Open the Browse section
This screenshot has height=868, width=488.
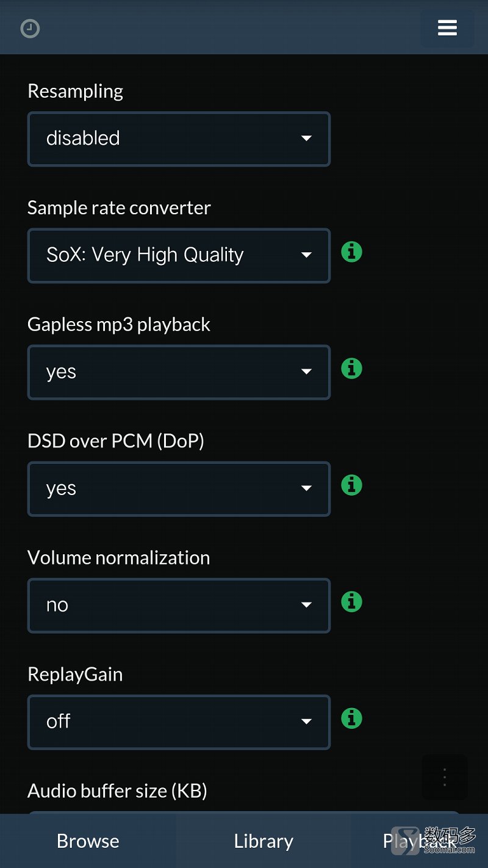click(x=88, y=841)
